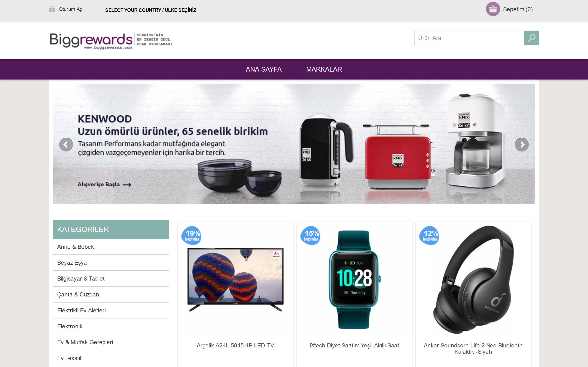Open the ANA SAYFA menu item
The image size is (588, 367).
264,69
